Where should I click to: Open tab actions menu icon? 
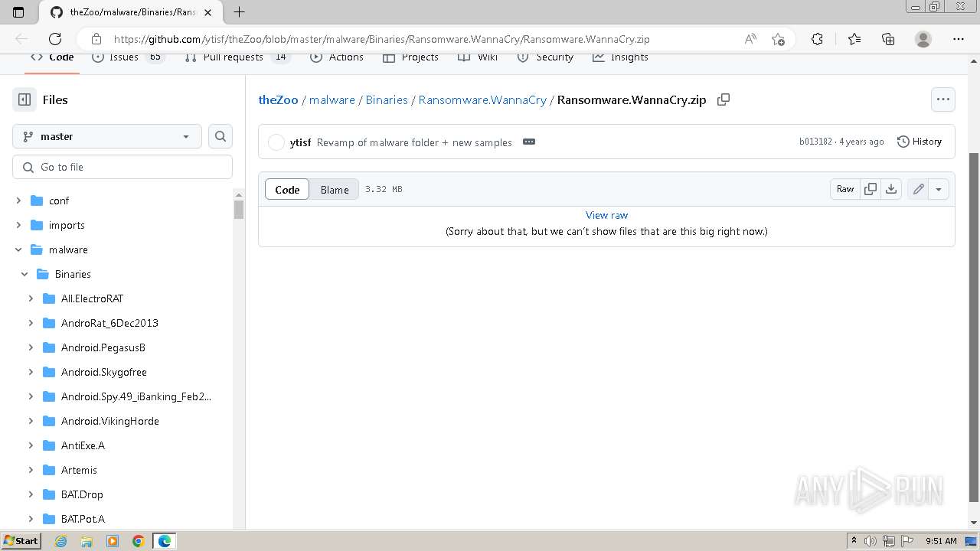tap(19, 12)
